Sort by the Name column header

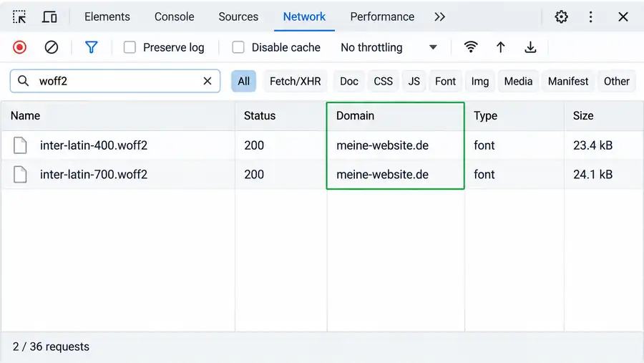[x=118, y=115]
